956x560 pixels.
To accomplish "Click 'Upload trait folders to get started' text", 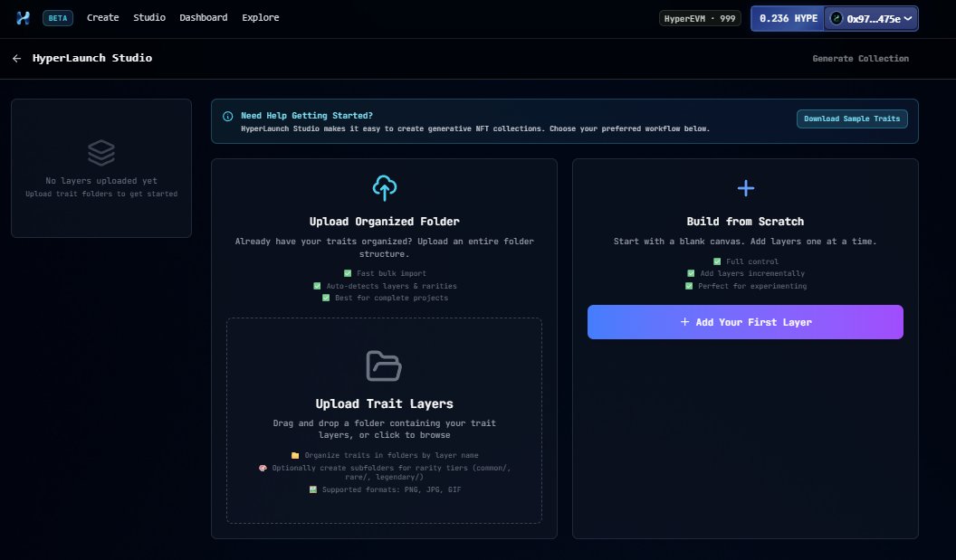I will (x=101, y=194).
